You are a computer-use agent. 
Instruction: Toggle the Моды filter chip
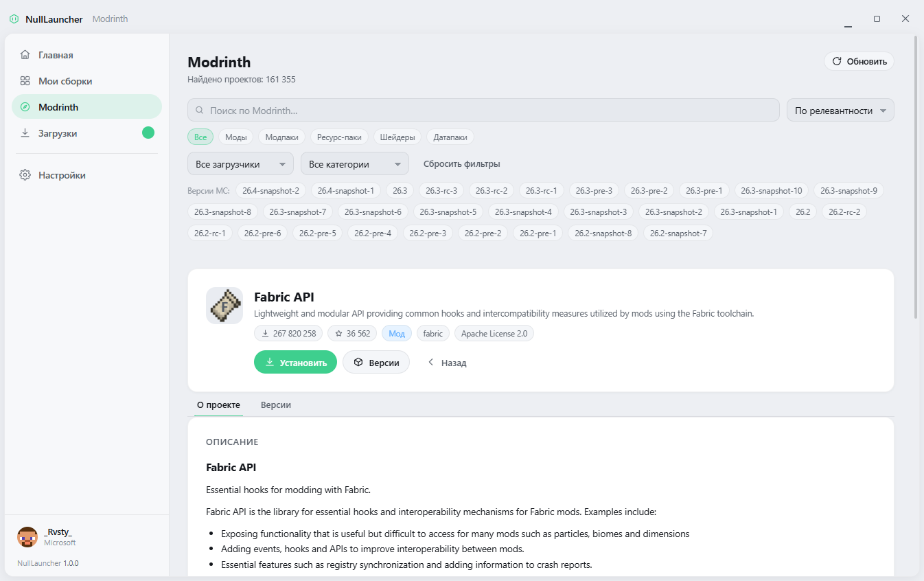pos(236,137)
